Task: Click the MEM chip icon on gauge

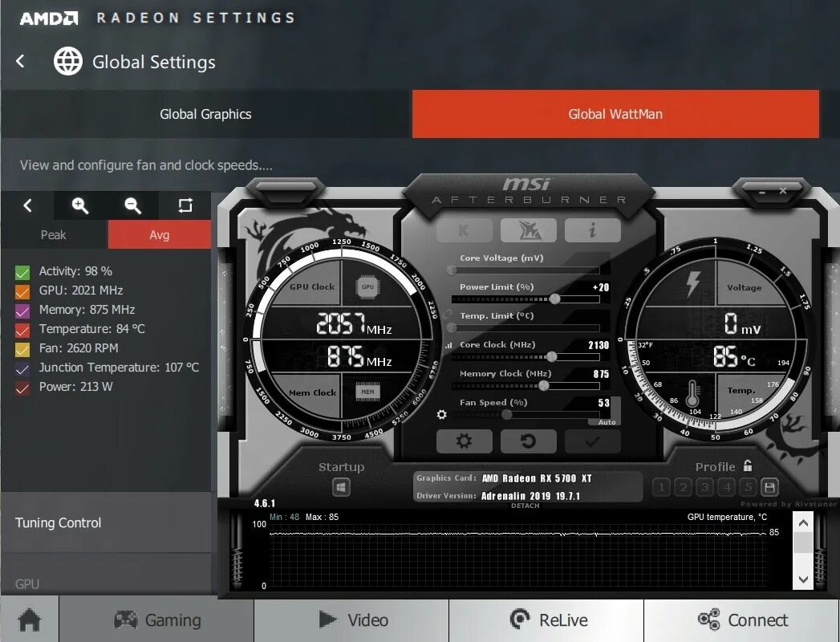Action: point(367,392)
